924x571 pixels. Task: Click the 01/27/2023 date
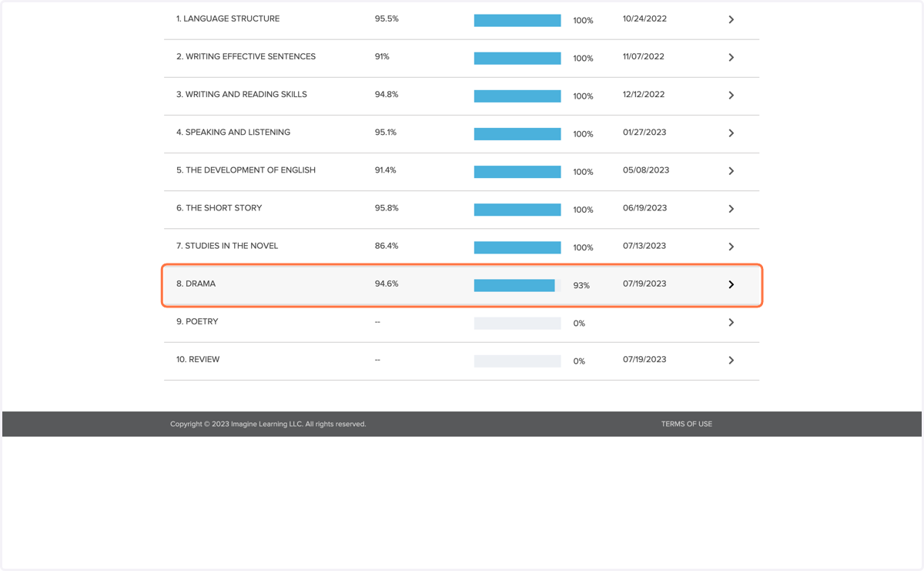click(x=644, y=132)
